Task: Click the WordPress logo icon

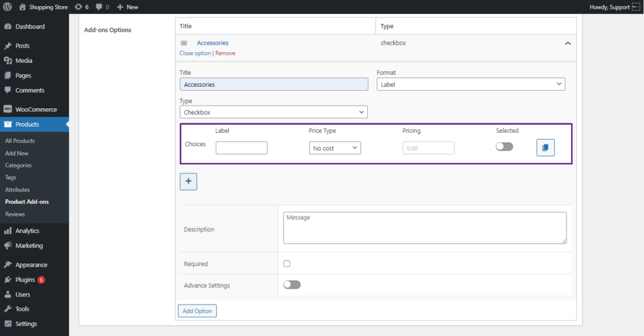Action: pos(8,7)
